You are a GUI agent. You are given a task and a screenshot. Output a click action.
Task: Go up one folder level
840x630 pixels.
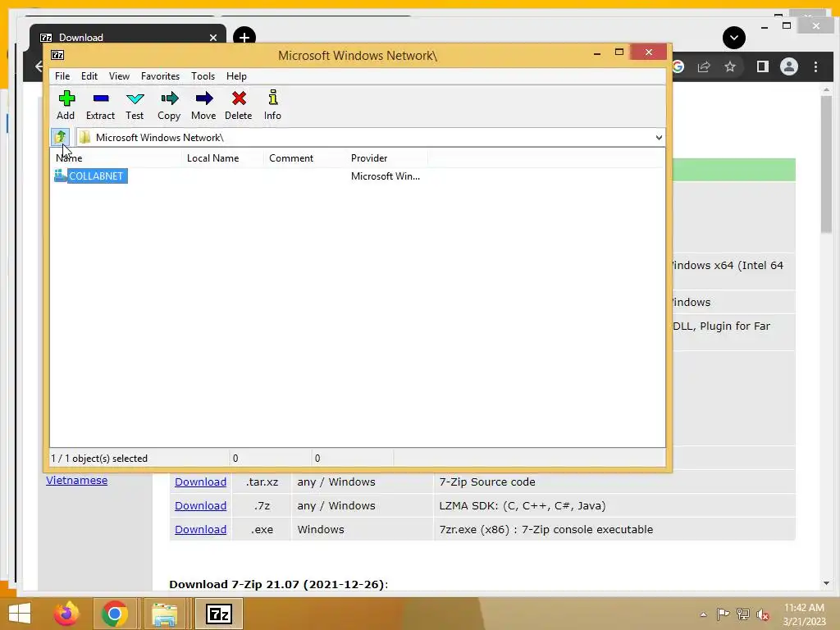(x=60, y=137)
